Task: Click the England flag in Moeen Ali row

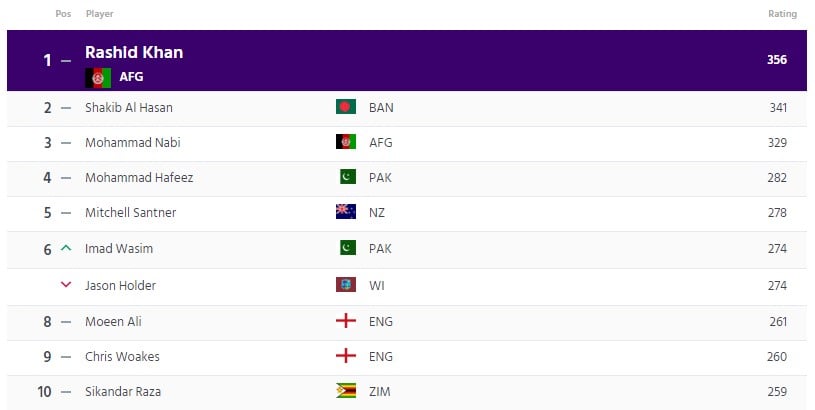Action: 346,321
